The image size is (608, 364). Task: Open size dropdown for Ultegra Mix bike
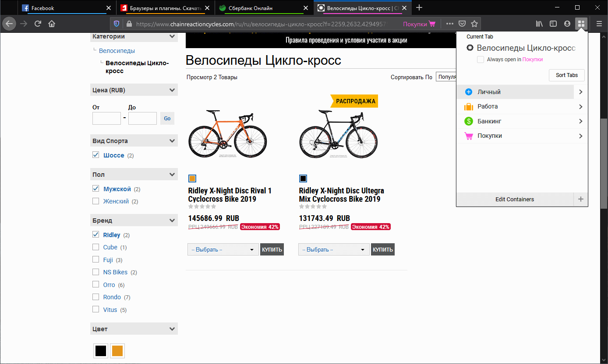334,249
